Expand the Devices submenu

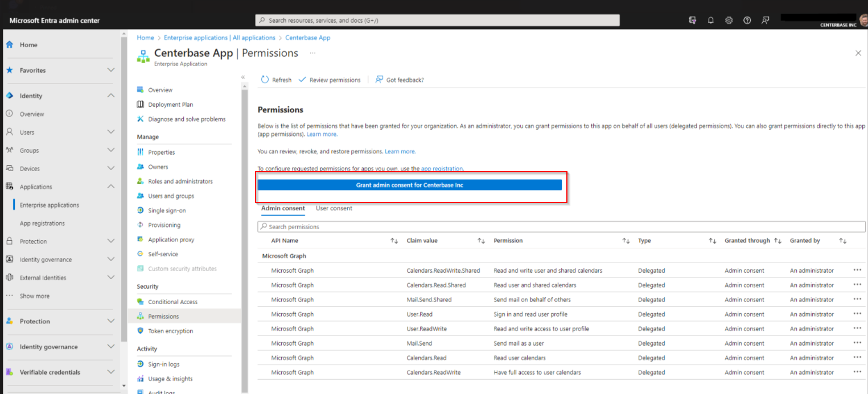pos(111,168)
